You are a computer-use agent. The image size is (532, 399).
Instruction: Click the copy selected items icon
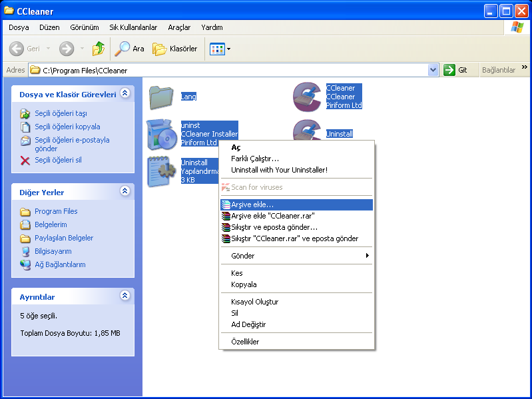25,127
